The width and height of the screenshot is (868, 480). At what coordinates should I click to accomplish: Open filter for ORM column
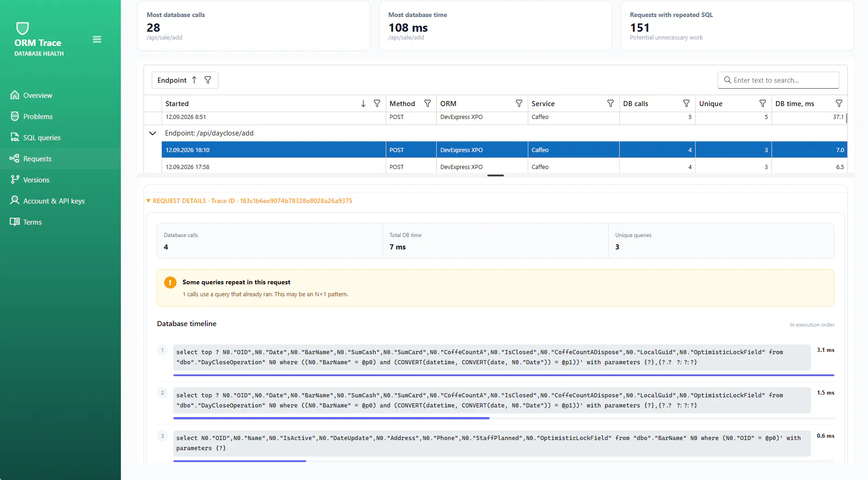(519, 103)
